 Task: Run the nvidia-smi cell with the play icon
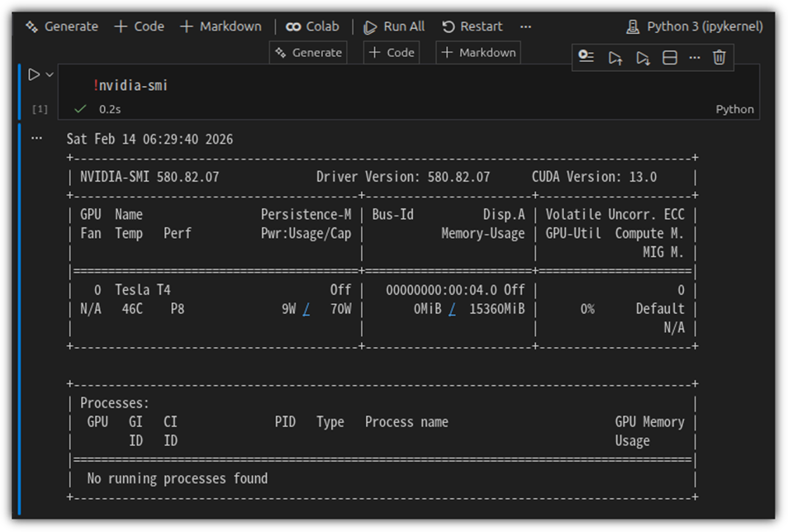click(x=34, y=74)
